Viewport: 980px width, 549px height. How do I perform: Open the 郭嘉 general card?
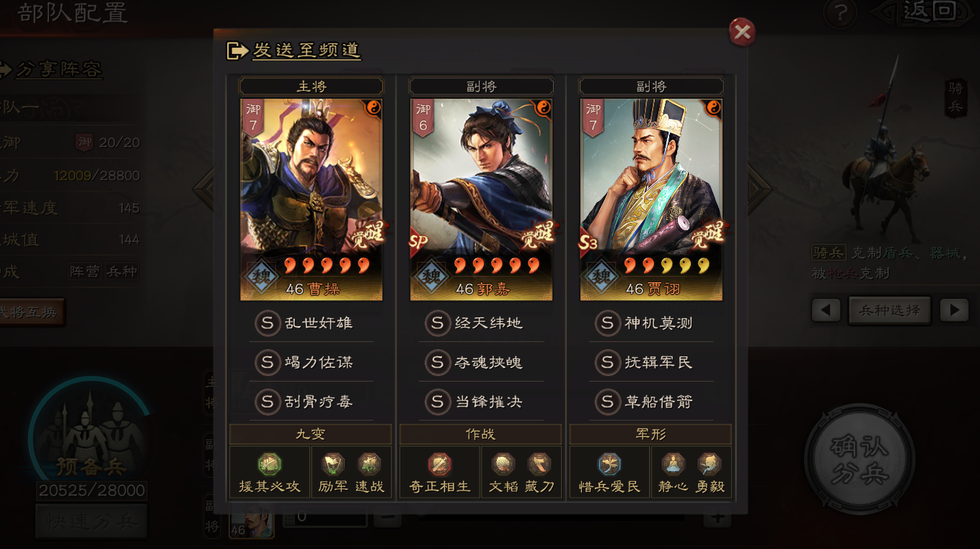(x=481, y=200)
